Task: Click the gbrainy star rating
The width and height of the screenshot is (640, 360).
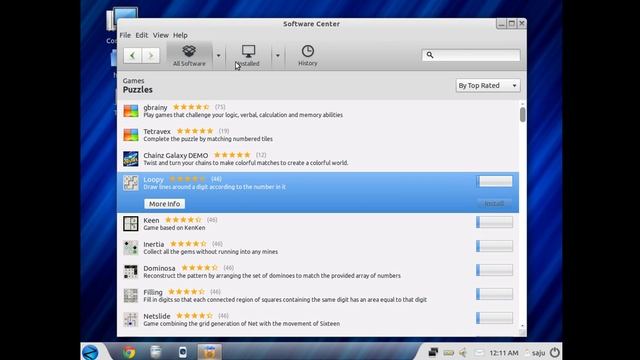Action: coord(191,107)
